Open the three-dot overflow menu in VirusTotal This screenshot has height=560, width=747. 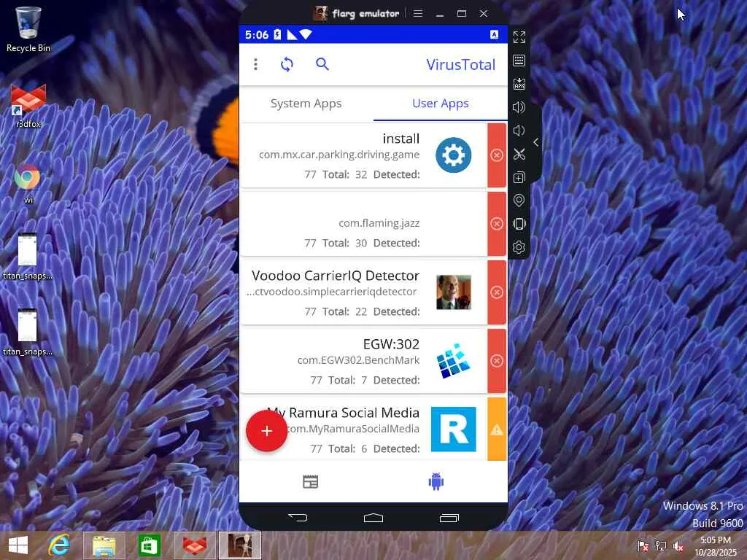pos(256,64)
